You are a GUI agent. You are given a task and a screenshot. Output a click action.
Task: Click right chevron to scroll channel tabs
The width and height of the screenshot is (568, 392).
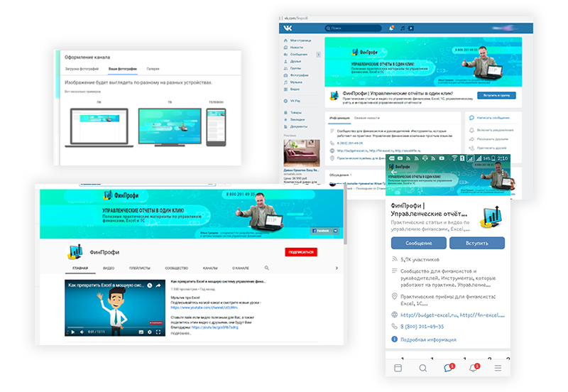point(337,268)
